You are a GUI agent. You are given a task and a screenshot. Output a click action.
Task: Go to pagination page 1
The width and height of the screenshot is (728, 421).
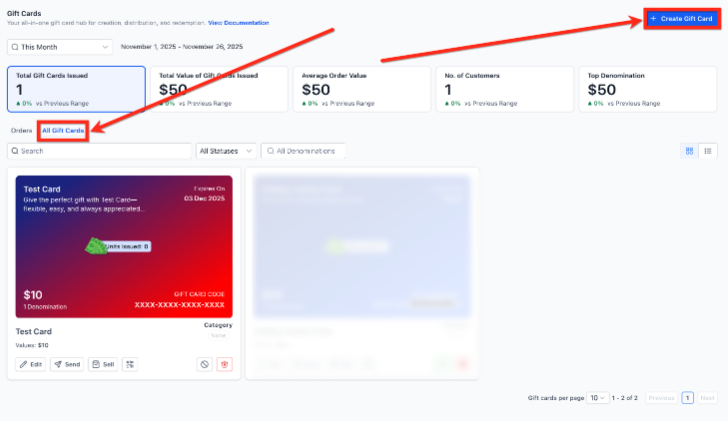tap(688, 398)
